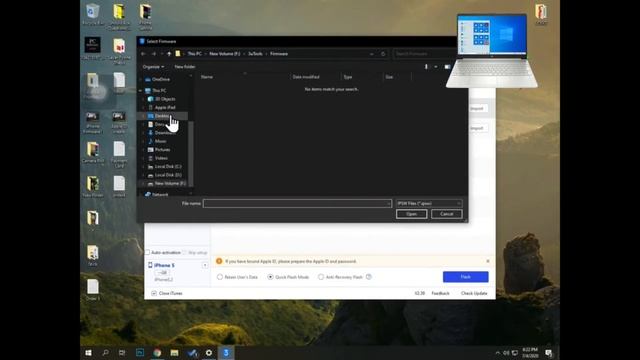Go back in the Select Firmware dialog
Screen dimensions: 640x360
(x=143, y=54)
